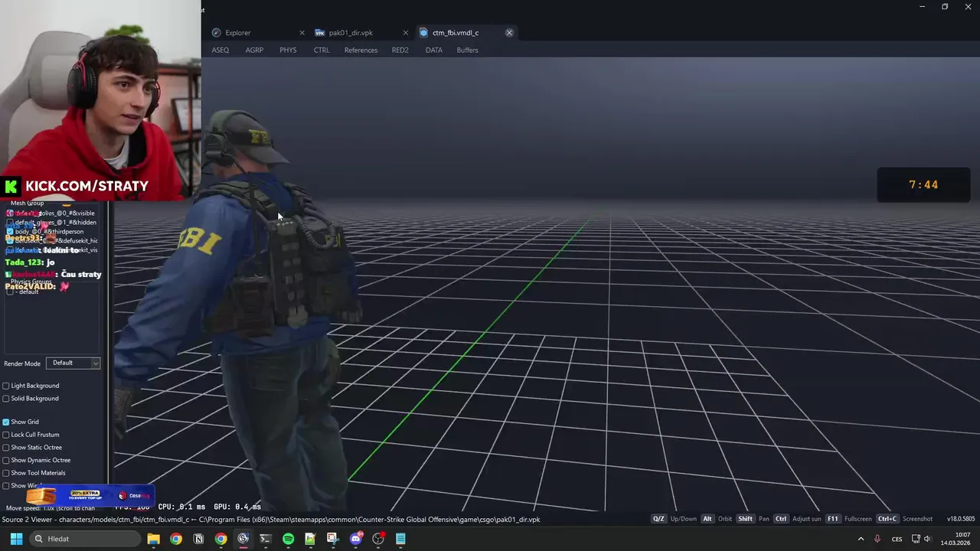Click the Ctrl Adjust sun shortcut hint

[x=797, y=519]
